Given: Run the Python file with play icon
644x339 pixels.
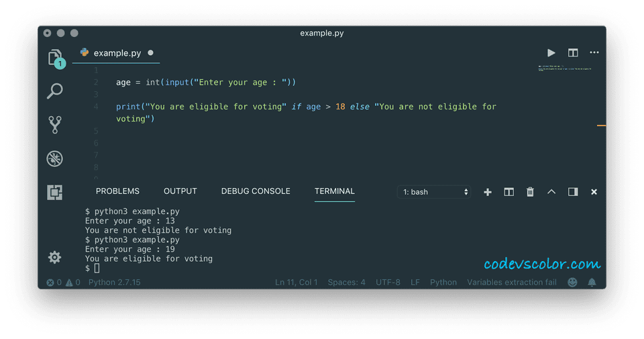Looking at the screenshot, I should tap(551, 52).
